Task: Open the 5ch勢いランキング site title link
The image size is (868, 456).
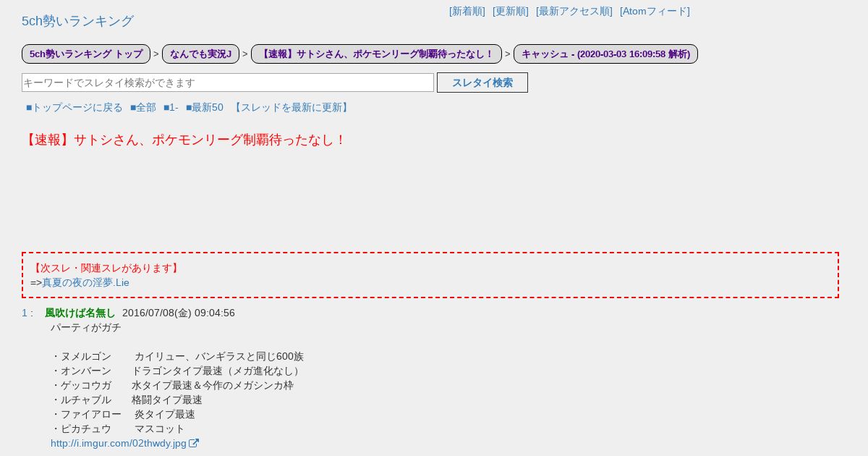Action: point(77,21)
